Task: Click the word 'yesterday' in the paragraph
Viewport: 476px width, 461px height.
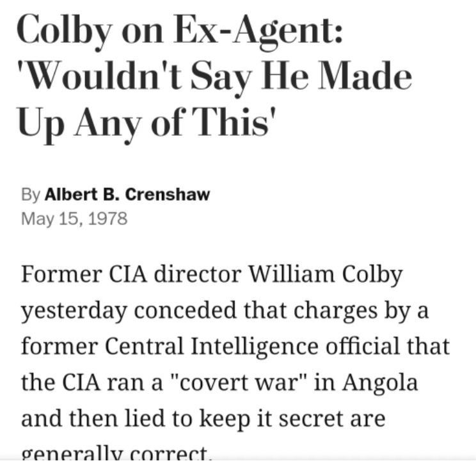Action: click(74, 311)
